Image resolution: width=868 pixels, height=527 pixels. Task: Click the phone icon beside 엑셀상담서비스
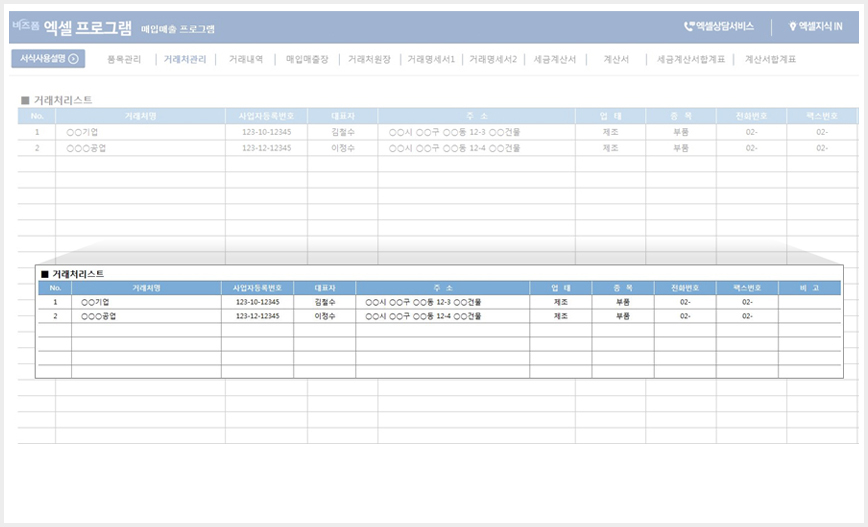(689, 26)
